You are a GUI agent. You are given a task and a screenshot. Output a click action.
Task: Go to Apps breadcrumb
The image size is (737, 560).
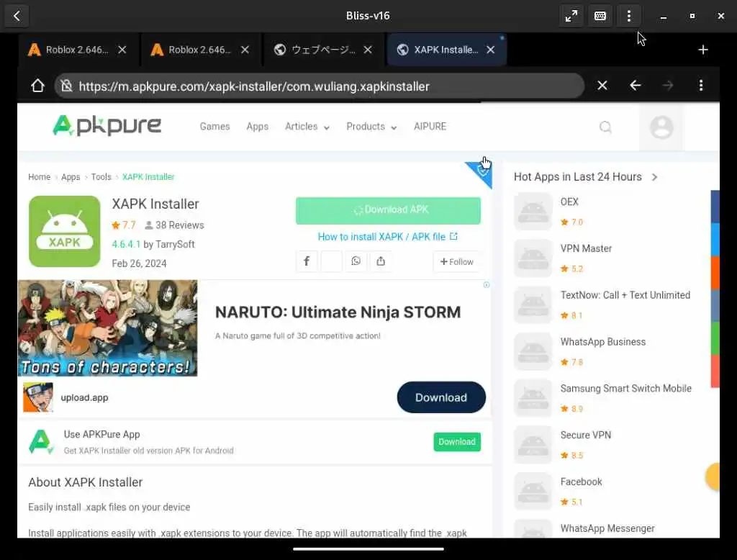[x=71, y=177]
